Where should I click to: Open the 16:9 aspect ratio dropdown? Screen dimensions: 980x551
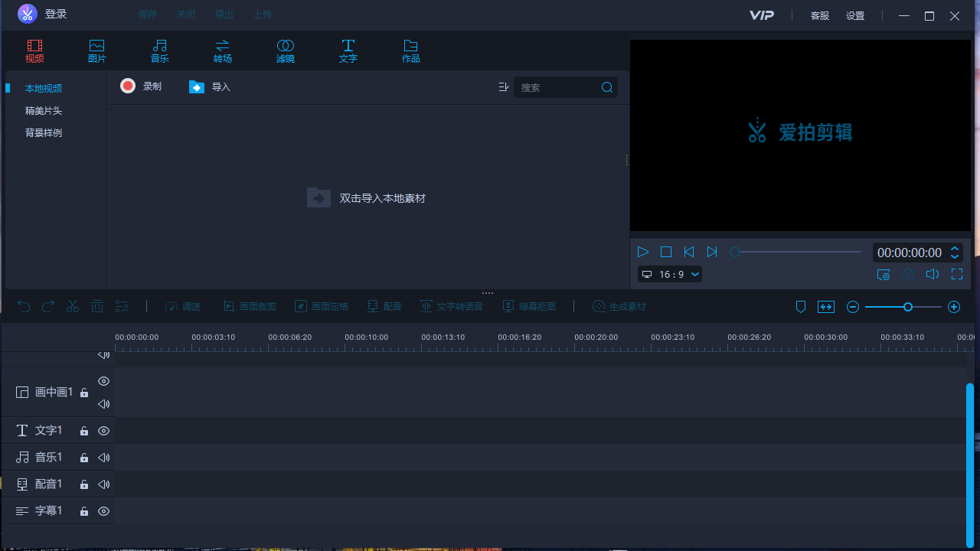[x=670, y=274]
